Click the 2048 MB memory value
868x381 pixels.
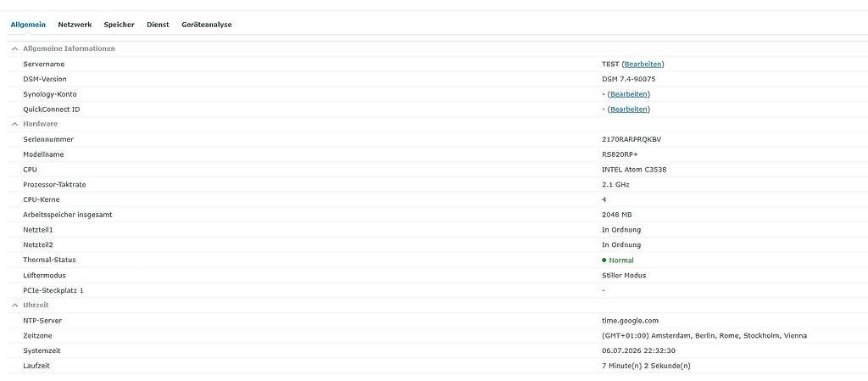(617, 215)
